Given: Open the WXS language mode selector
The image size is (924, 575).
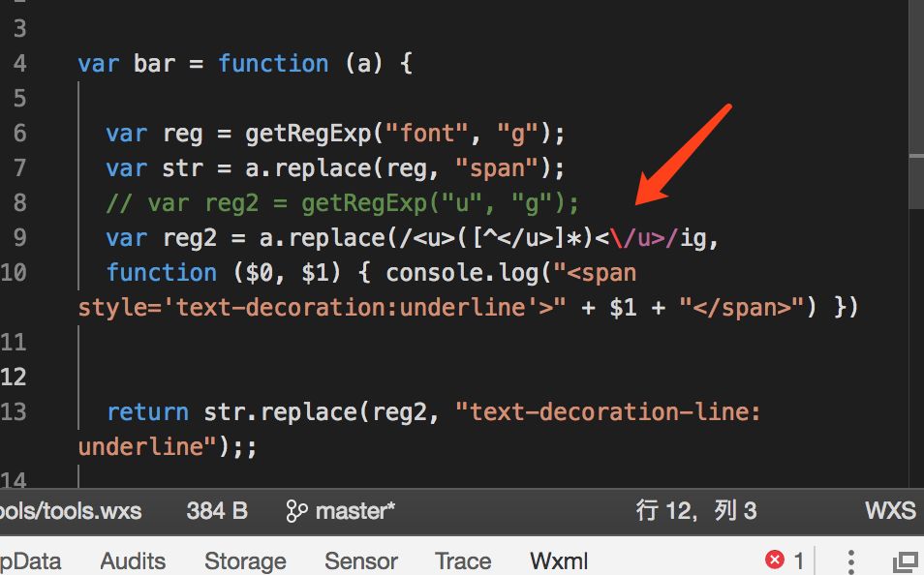Looking at the screenshot, I should click(x=890, y=510).
